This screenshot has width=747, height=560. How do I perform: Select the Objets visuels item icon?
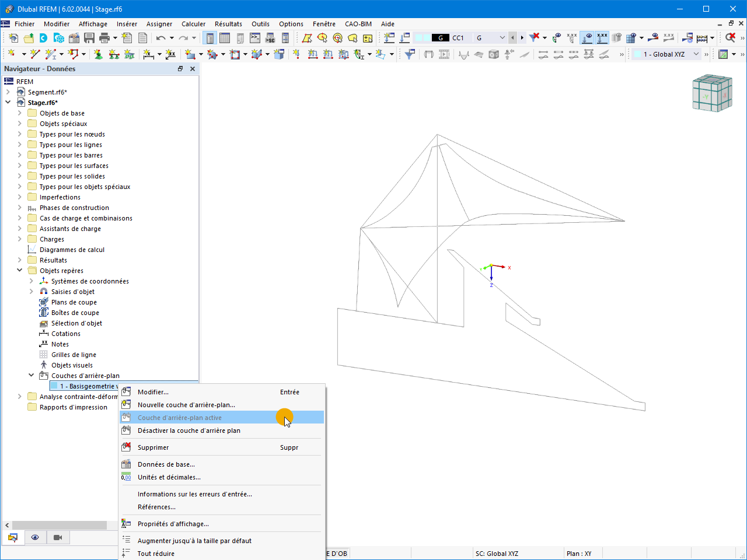coord(43,365)
